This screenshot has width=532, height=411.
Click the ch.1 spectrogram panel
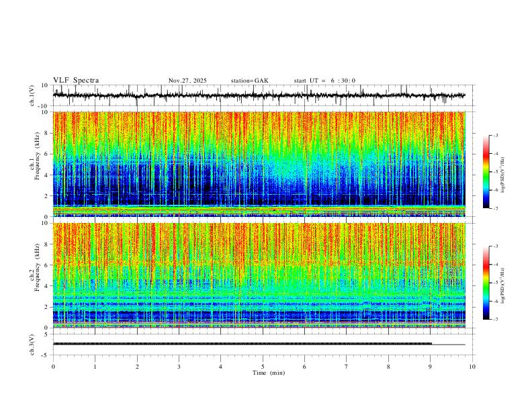point(259,164)
